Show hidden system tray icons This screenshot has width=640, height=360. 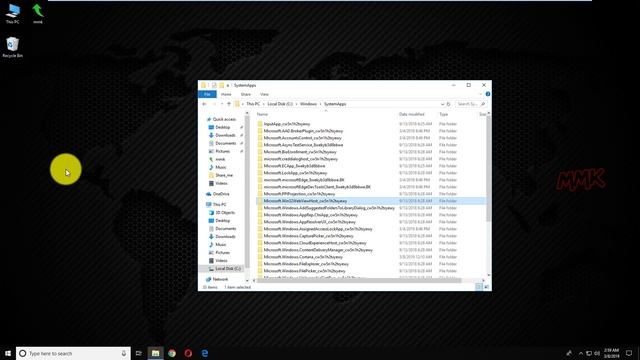pyautogui.click(x=581, y=353)
